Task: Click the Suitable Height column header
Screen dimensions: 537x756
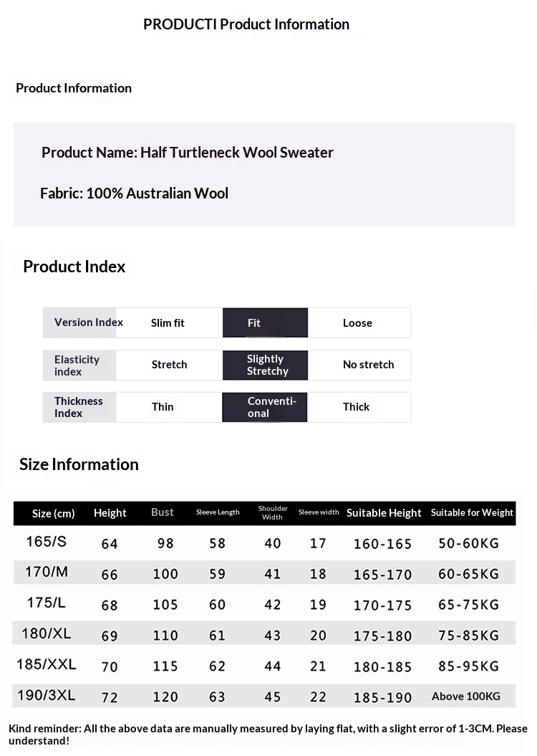Action: (x=384, y=513)
